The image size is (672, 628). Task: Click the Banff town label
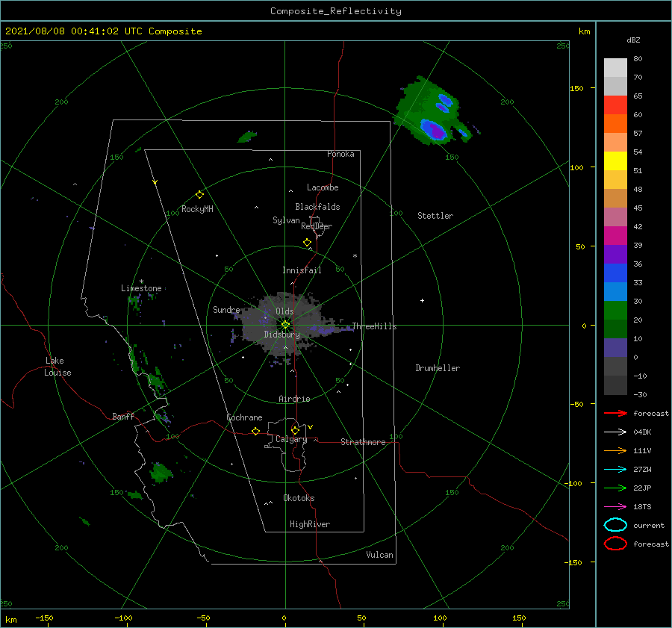pyautogui.click(x=123, y=416)
